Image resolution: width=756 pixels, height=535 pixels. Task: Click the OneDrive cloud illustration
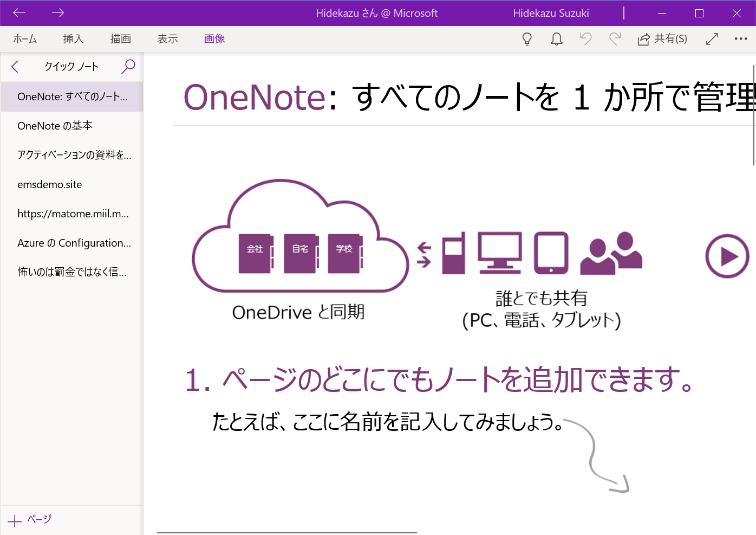[x=300, y=236]
